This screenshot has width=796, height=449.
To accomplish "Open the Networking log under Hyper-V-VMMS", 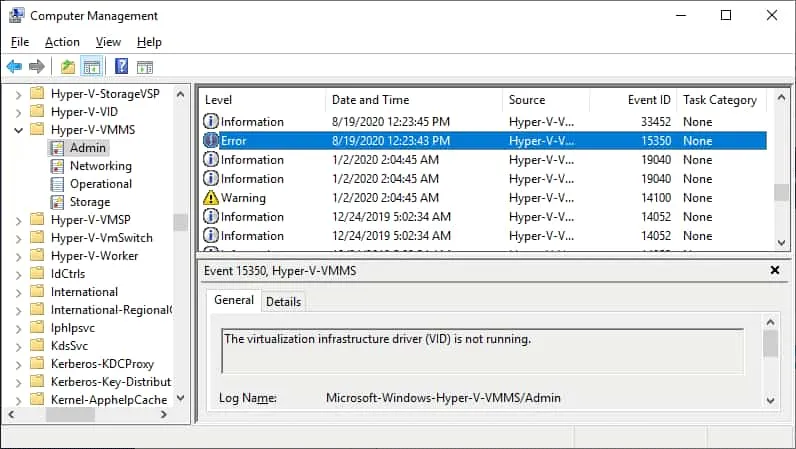I will point(100,166).
